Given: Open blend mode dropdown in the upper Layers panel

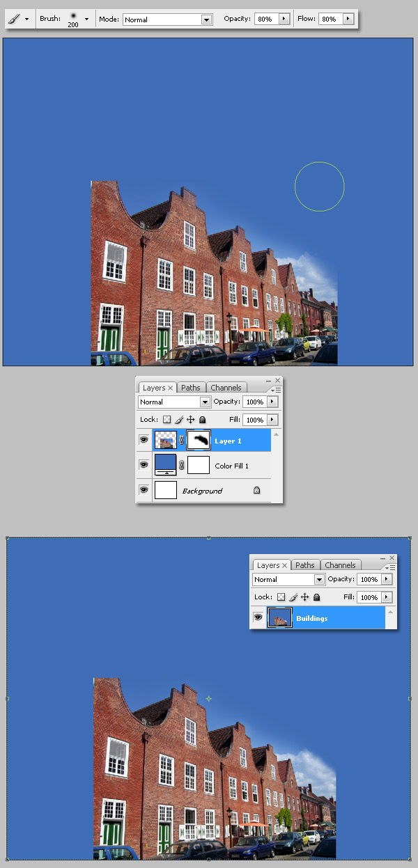Looking at the screenshot, I should [174, 402].
